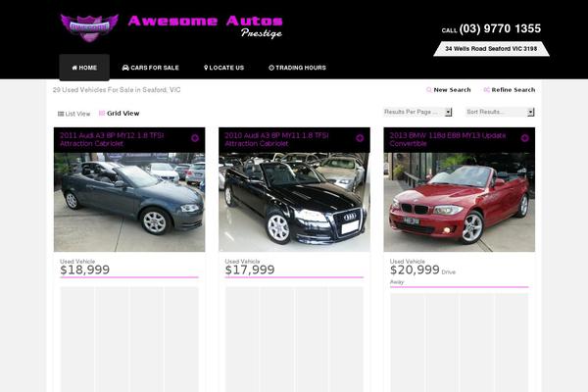Click the Awesome Autos shield logo
This screenshot has height=392, width=588.
click(x=89, y=27)
